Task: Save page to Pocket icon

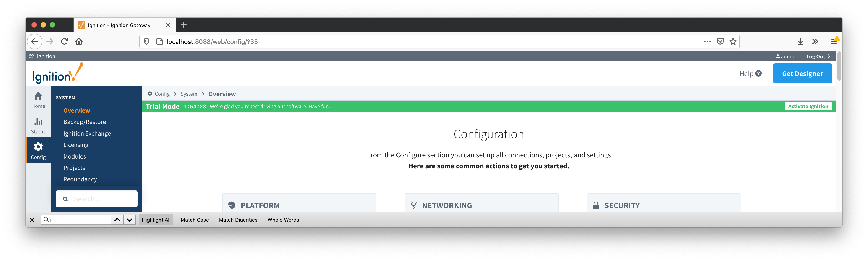Action: (720, 41)
